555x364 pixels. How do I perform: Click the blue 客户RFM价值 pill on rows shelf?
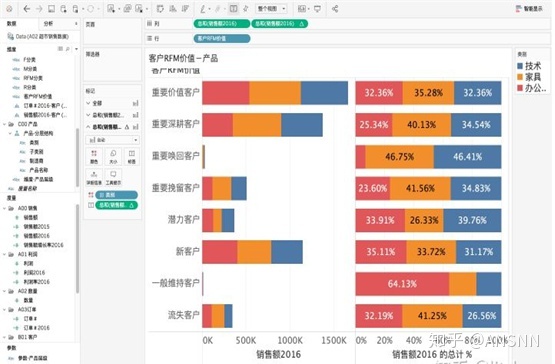point(222,38)
